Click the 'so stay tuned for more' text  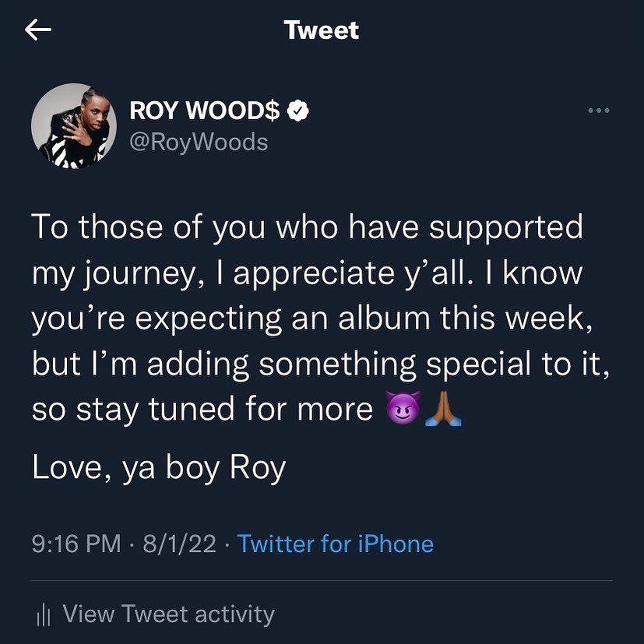click(202, 409)
